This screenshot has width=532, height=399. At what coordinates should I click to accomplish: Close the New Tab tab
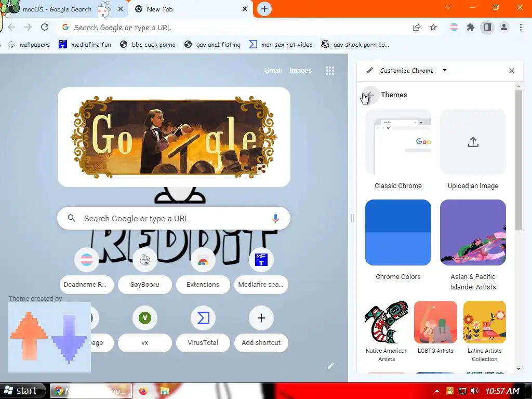coord(245,9)
